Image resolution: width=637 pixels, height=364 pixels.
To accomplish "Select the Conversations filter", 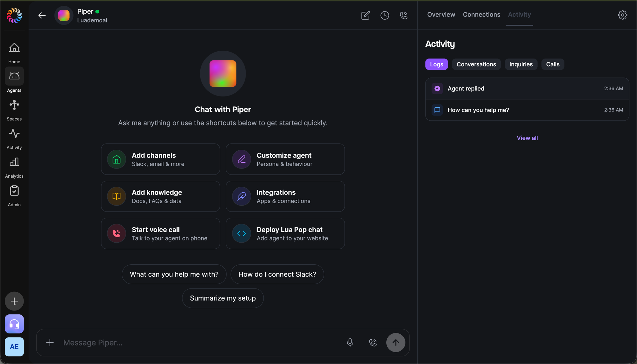I will point(476,64).
